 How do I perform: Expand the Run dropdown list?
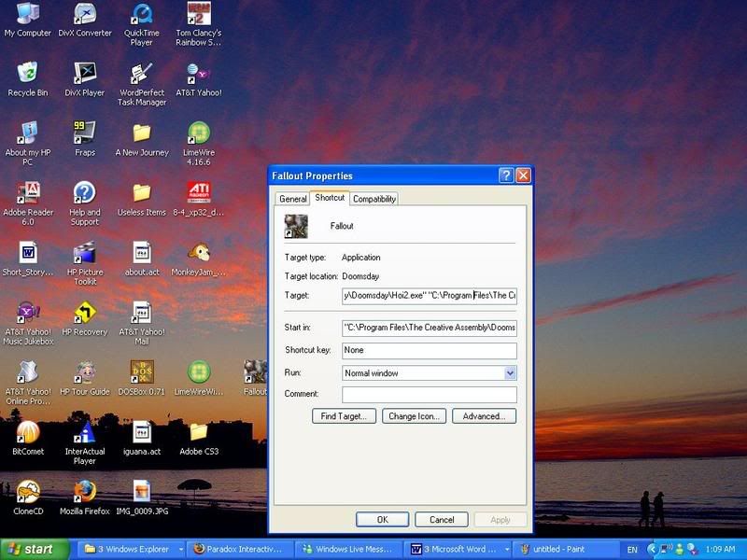point(510,373)
